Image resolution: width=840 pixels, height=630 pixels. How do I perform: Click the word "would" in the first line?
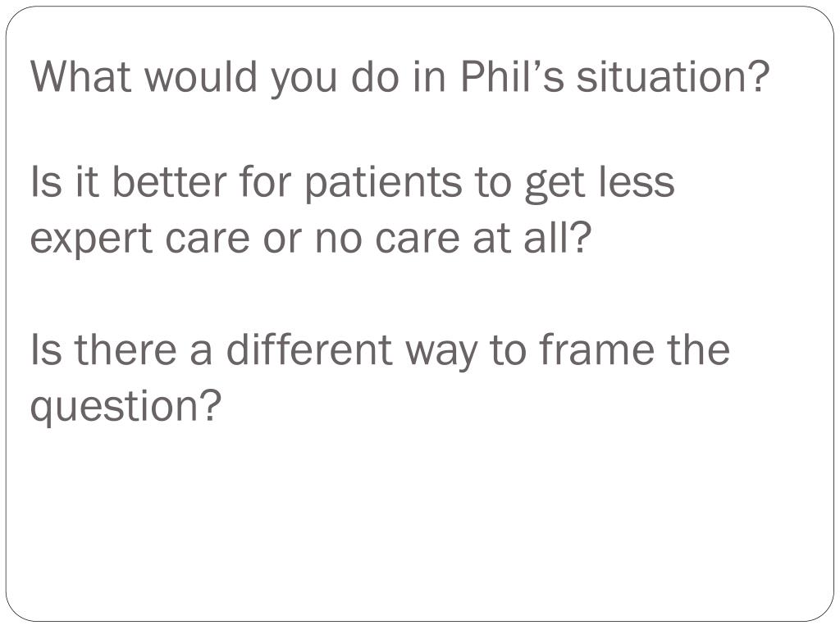point(202,76)
